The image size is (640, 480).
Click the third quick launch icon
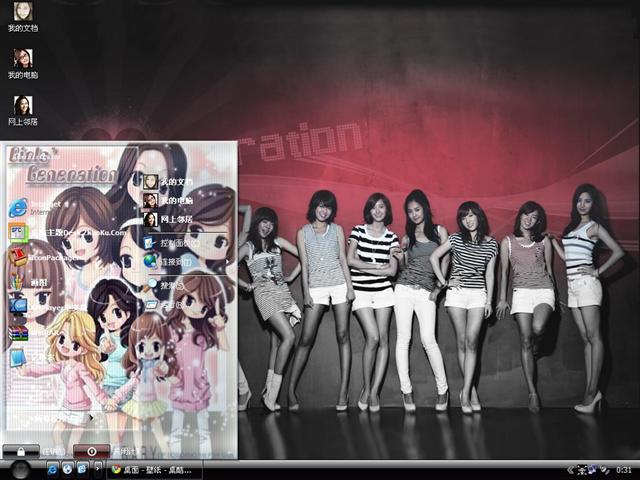[x=82, y=469]
